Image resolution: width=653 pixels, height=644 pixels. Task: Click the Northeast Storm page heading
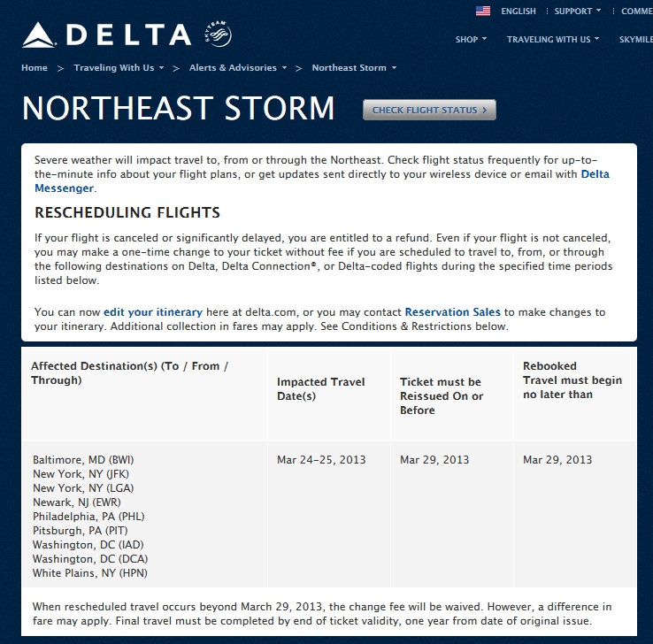point(179,109)
